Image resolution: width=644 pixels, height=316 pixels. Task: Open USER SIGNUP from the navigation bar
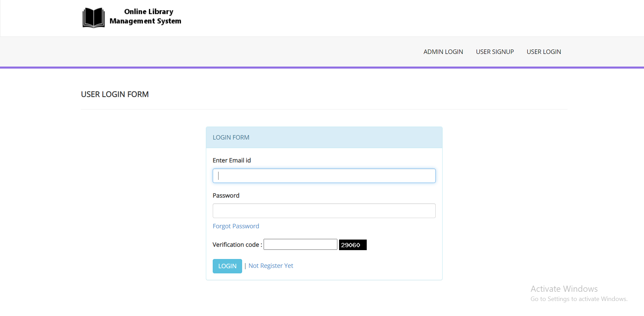point(495,52)
